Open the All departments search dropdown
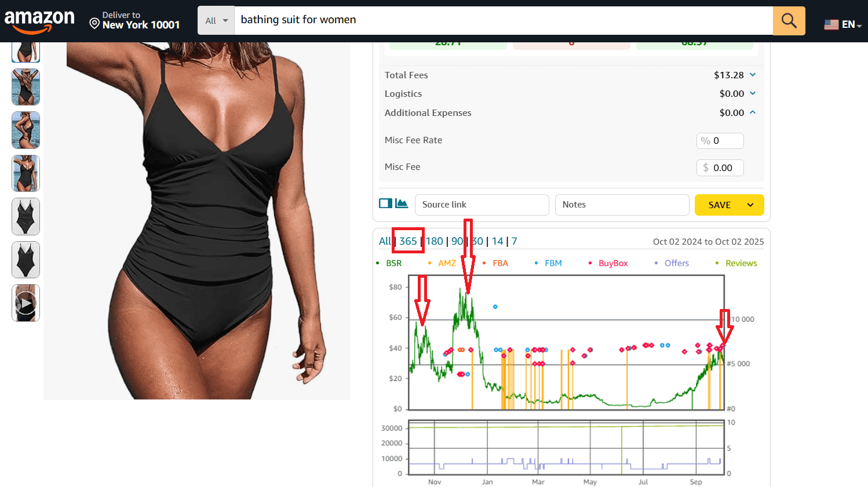The height and width of the screenshot is (487, 868). 216,21
